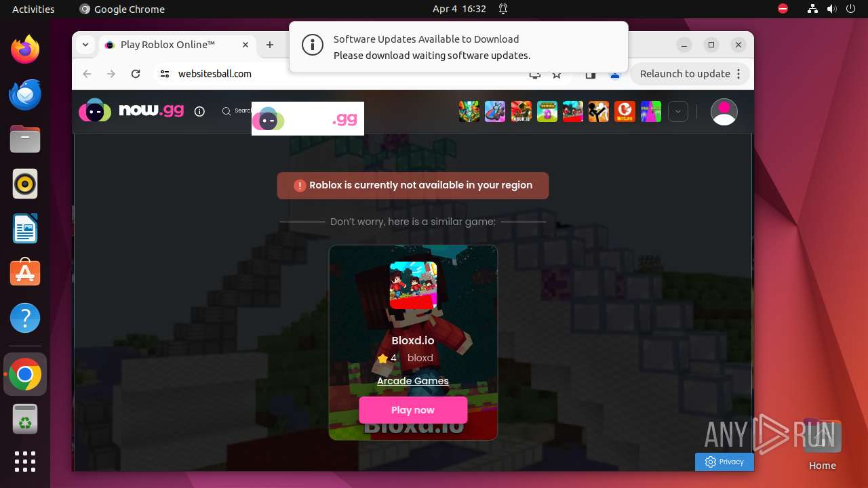Open the Arcade Games link
This screenshot has height=488, width=868.
(x=413, y=381)
